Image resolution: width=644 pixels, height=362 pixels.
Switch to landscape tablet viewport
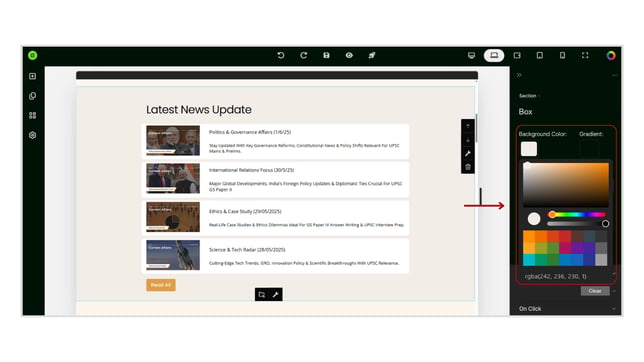pos(517,55)
